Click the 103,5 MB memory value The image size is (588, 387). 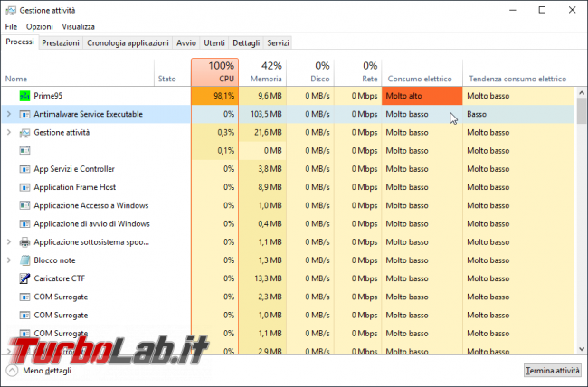click(266, 114)
